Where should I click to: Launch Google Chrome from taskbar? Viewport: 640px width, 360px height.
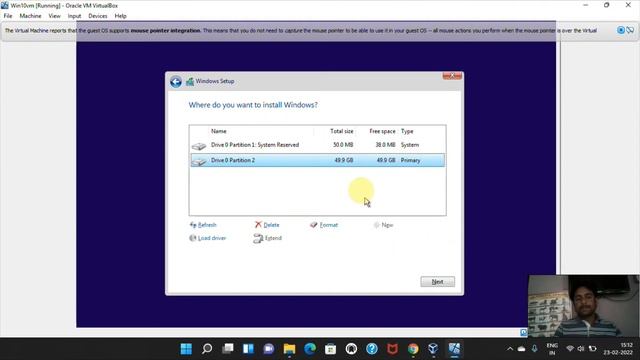click(x=413, y=349)
